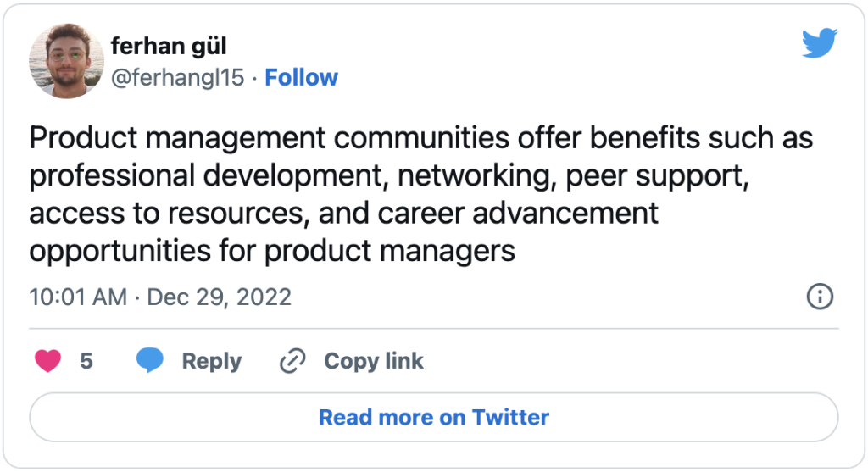Viewport: 868px width, 472px height.
Task: Open ferhan gül's profile photo
Action: coord(66,61)
